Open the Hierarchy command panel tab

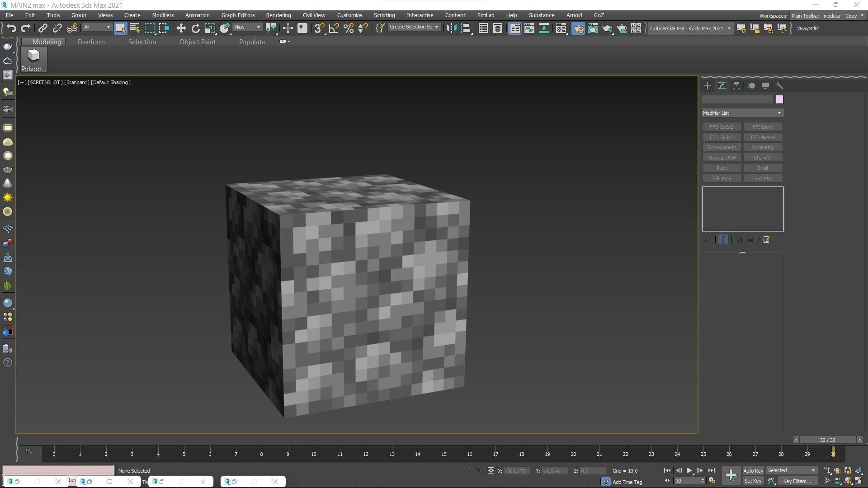pyautogui.click(x=736, y=86)
